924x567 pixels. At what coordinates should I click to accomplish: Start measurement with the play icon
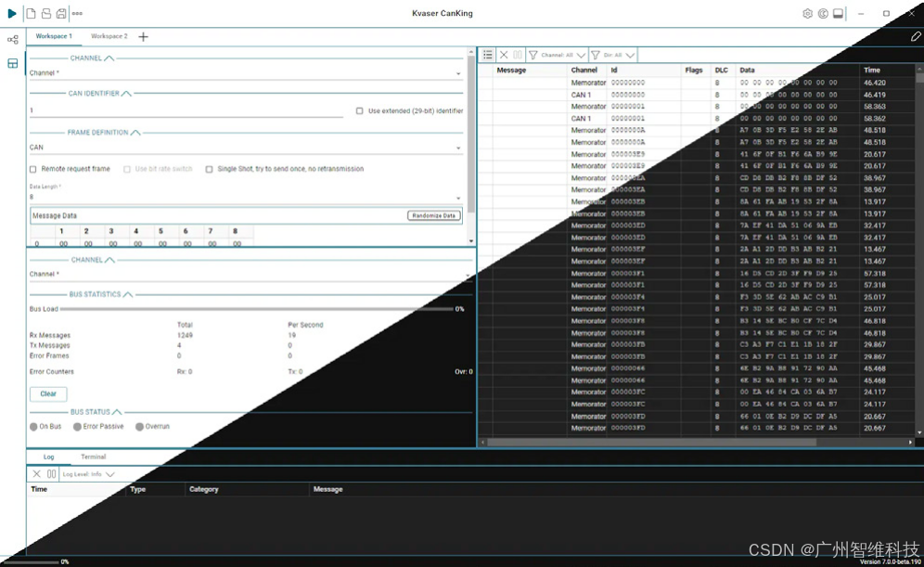point(12,13)
